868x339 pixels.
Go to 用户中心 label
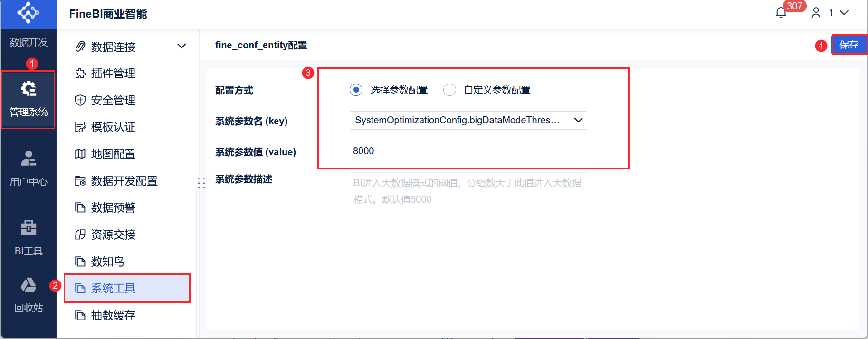click(29, 182)
